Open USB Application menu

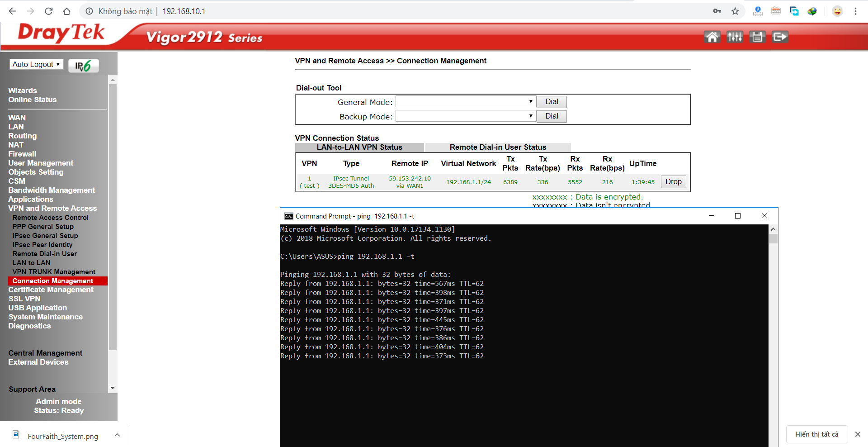pyautogui.click(x=38, y=308)
